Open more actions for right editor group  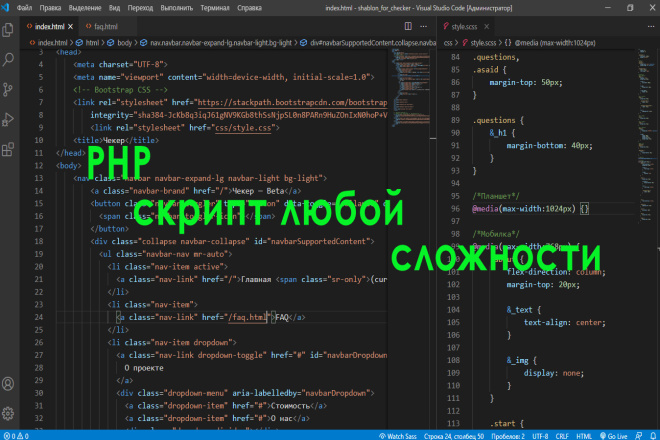651,26
